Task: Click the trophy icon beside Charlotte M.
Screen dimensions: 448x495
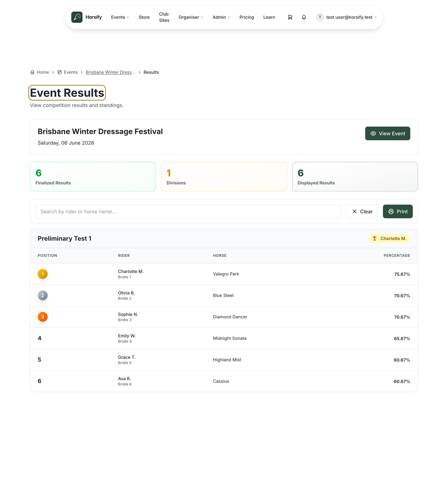Action: point(375,238)
